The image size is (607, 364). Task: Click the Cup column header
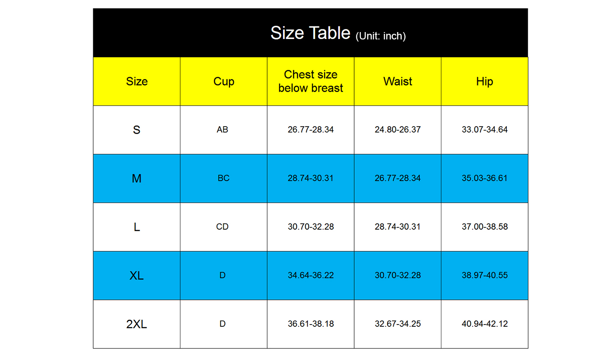coord(224,81)
